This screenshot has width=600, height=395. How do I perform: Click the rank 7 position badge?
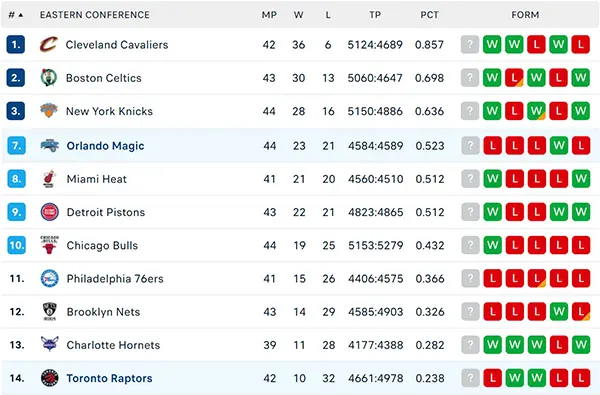pyautogui.click(x=16, y=145)
